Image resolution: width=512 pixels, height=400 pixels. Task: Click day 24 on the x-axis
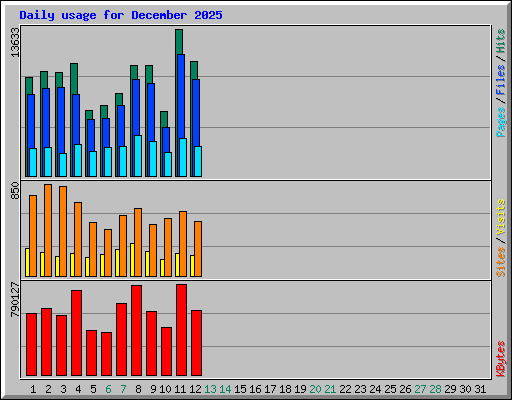[375, 389]
